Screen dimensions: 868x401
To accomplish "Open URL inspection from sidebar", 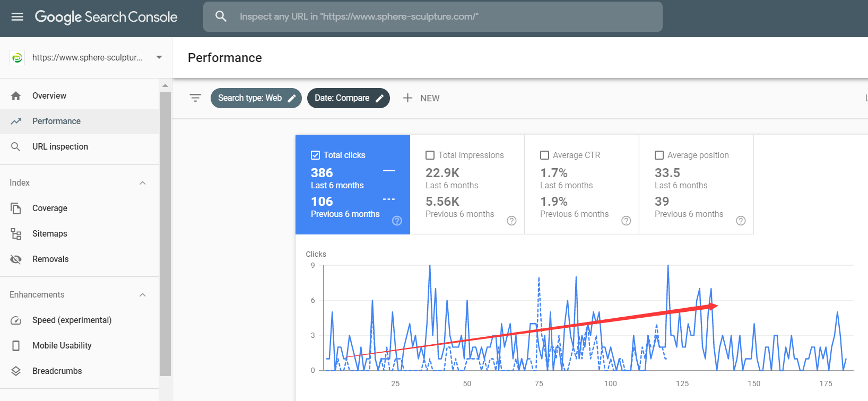I will point(80,147).
